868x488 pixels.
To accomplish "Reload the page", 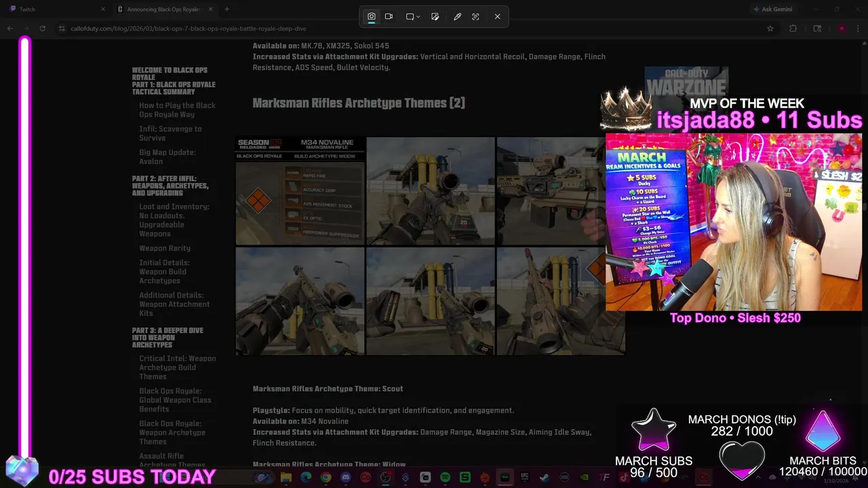I will tap(43, 28).
